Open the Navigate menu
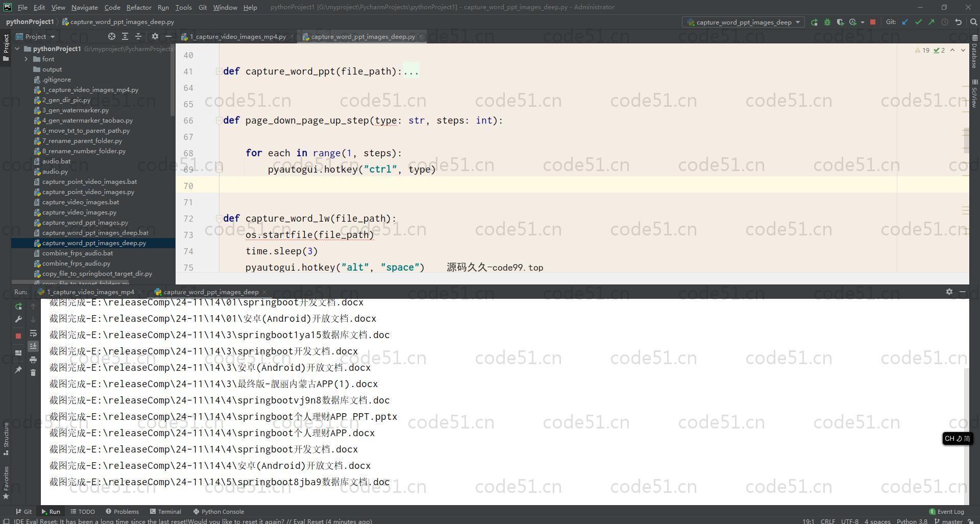980x524 pixels. [x=84, y=7]
